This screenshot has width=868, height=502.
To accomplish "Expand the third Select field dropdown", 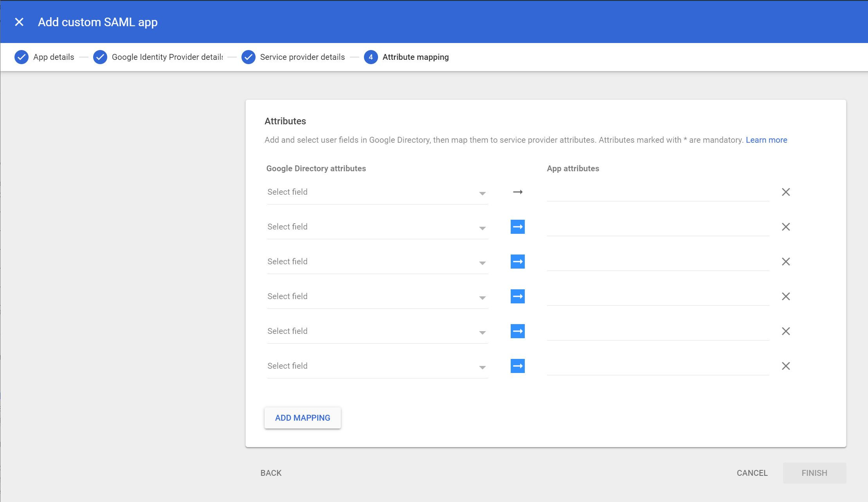I will tap(377, 262).
